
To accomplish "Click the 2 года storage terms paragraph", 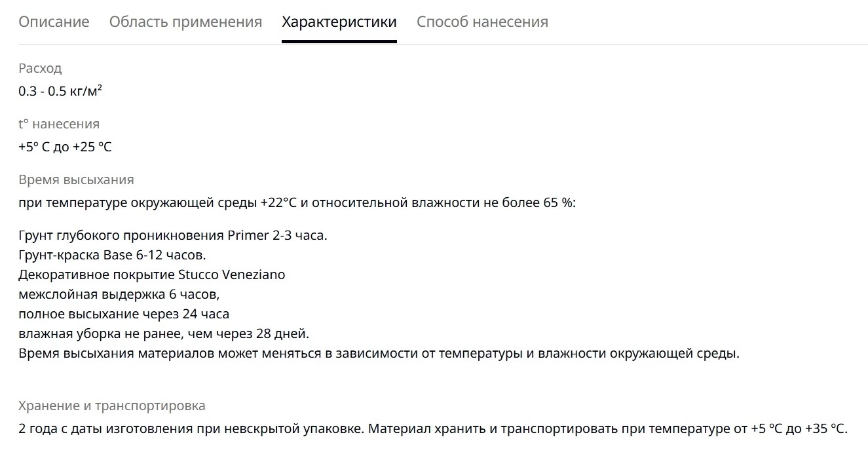I will pyautogui.click(x=433, y=430).
